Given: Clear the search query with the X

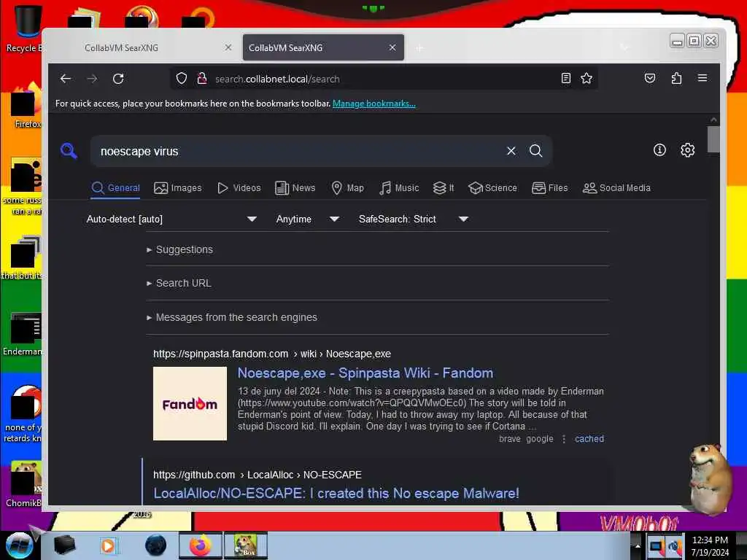Looking at the screenshot, I should [x=511, y=151].
